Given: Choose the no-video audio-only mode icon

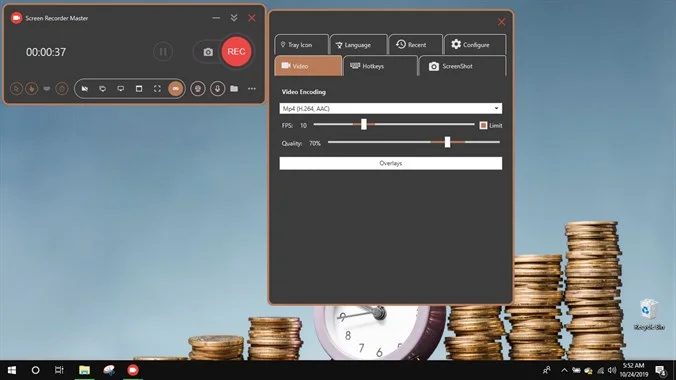Looking at the screenshot, I should [x=84, y=88].
